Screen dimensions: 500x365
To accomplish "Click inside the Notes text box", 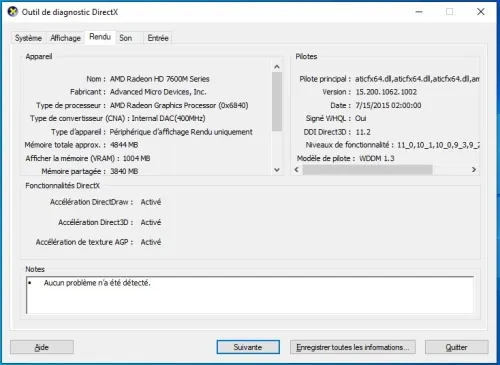I will 250,295.
